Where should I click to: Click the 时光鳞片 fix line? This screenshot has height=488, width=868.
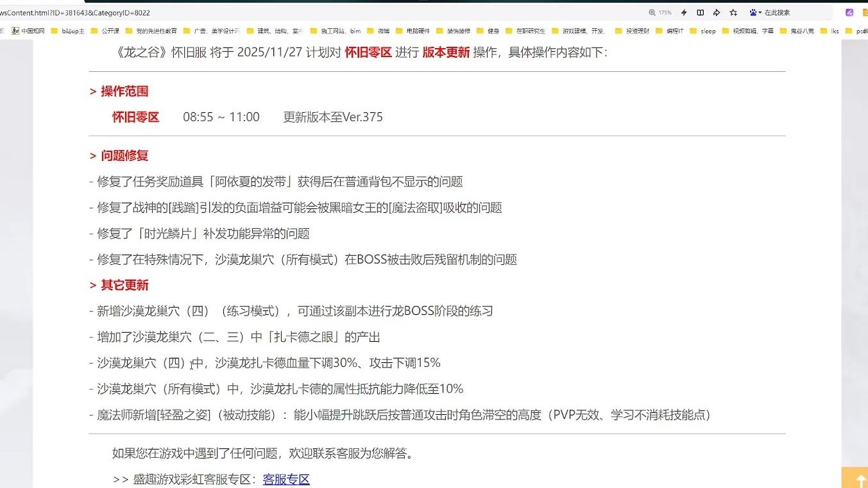click(200, 233)
